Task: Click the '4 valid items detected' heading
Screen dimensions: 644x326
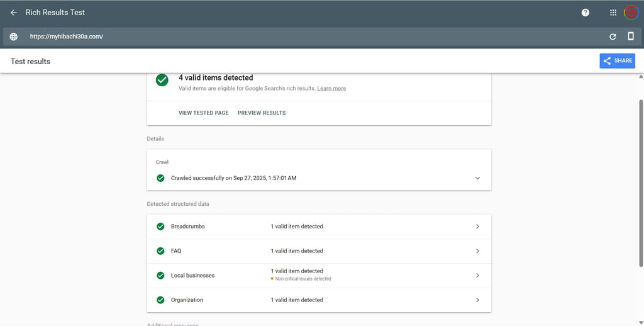Action: pyautogui.click(x=216, y=77)
